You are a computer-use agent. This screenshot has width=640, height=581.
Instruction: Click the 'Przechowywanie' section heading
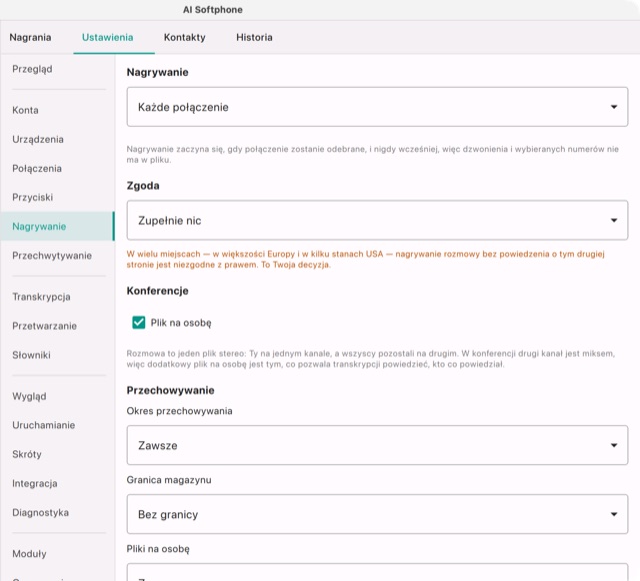[170, 390]
